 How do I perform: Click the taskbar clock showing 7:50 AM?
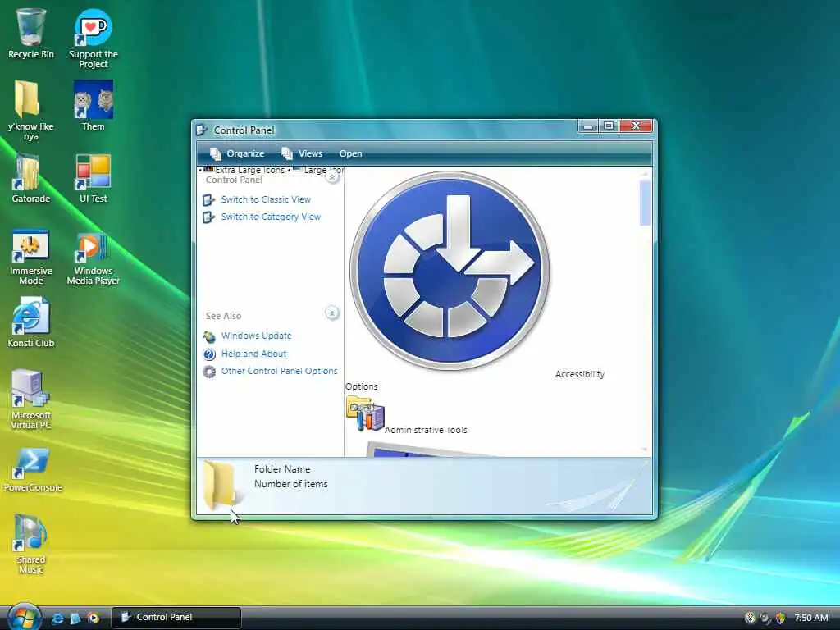811,618
